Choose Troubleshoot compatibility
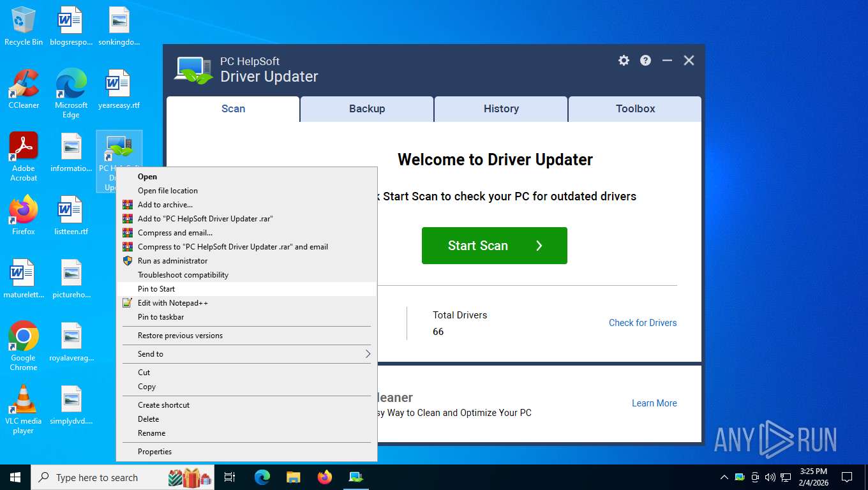 point(246,275)
